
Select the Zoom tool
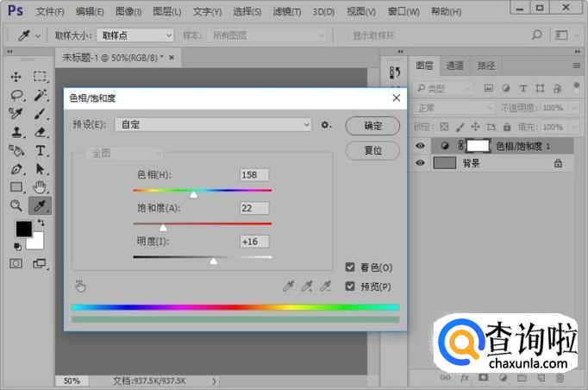coord(16,205)
